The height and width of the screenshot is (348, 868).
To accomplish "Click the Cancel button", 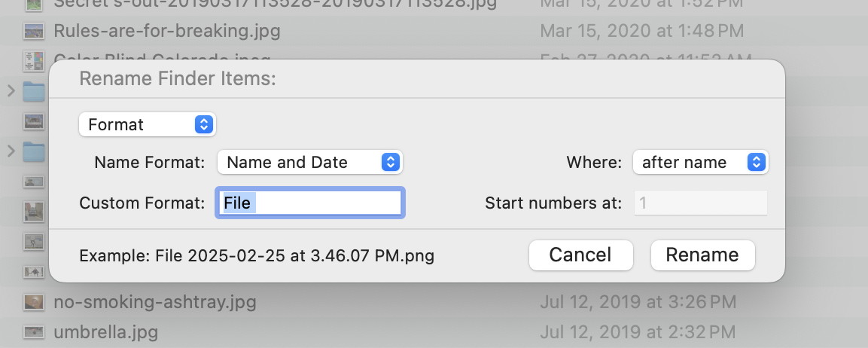I will tap(580, 255).
